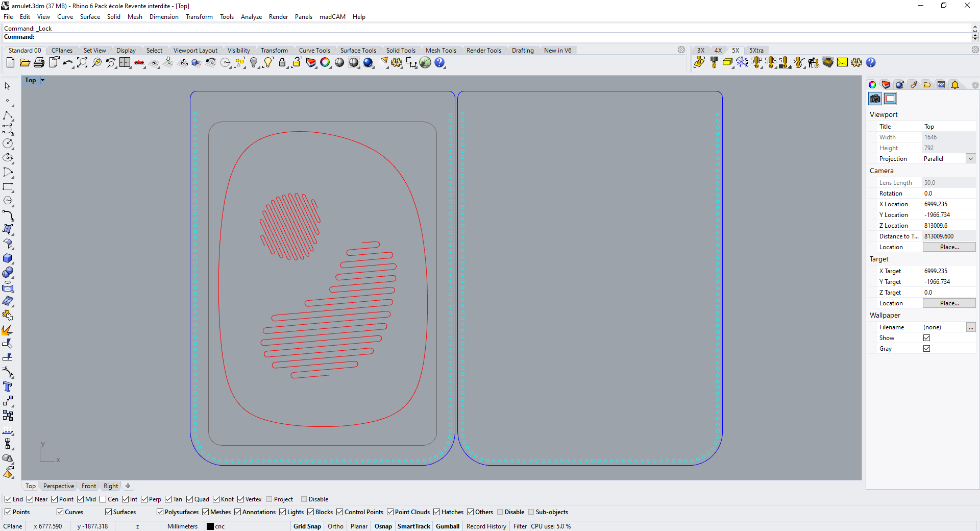Open the Top viewport title dropdown
This screenshot has width=980, height=531.
(x=42, y=80)
